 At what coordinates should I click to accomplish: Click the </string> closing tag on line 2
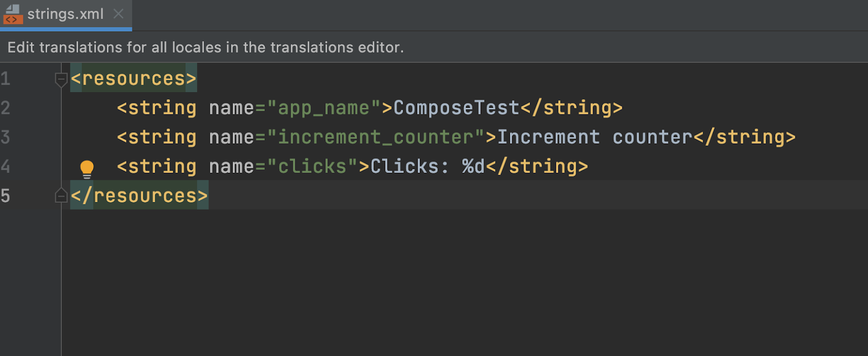pyautogui.click(x=572, y=108)
